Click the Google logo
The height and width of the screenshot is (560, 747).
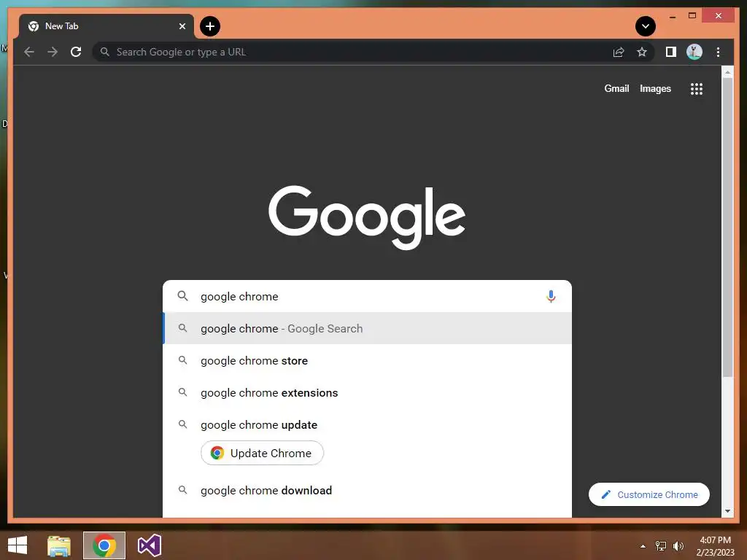click(367, 217)
